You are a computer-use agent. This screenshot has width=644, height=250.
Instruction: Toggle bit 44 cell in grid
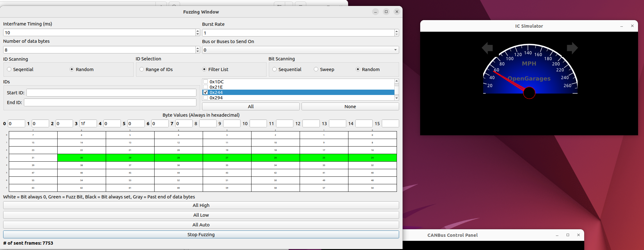coord(178,173)
